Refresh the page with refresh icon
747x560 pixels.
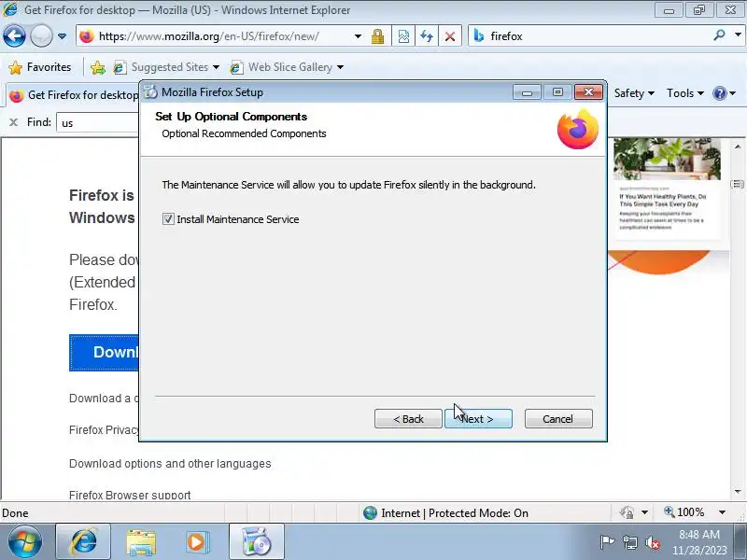point(427,36)
